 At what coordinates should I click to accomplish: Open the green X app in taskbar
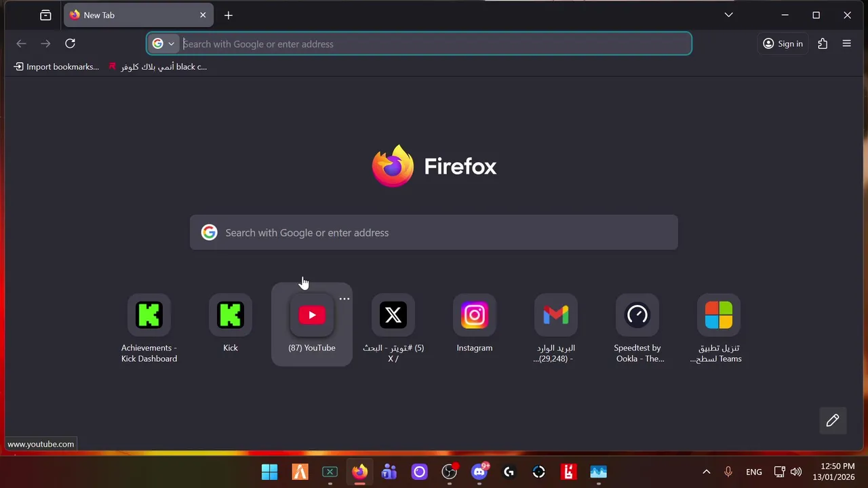[x=330, y=472]
